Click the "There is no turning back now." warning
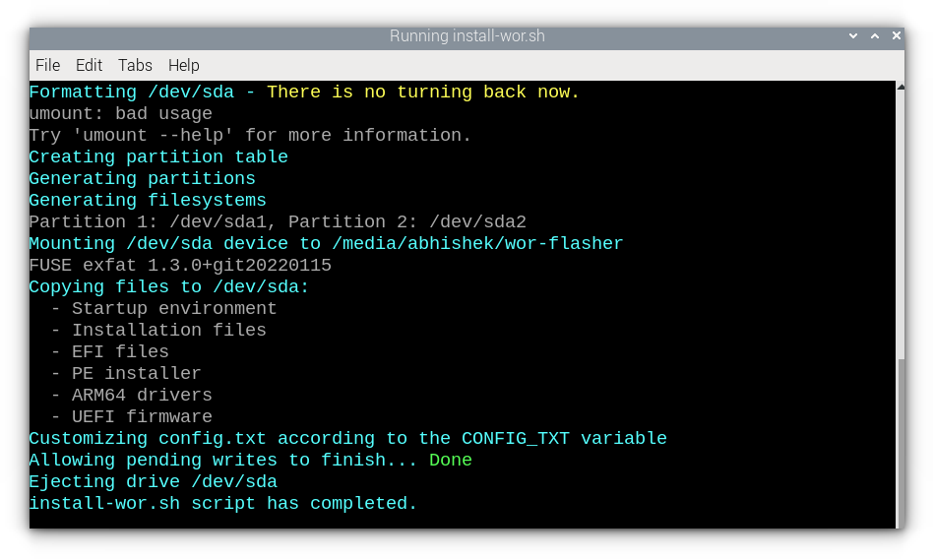934x560 pixels. click(423, 92)
